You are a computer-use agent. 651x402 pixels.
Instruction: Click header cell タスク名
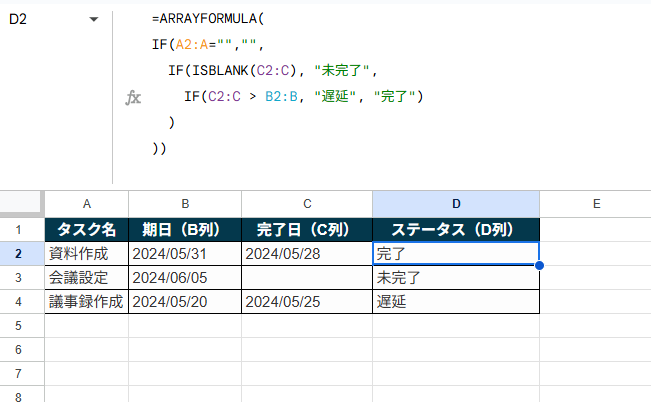point(86,230)
